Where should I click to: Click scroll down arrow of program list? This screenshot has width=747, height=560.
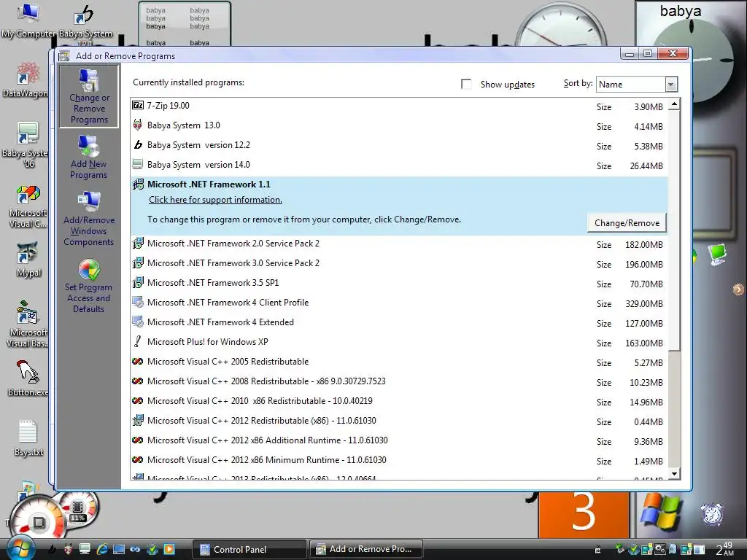tap(674, 473)
